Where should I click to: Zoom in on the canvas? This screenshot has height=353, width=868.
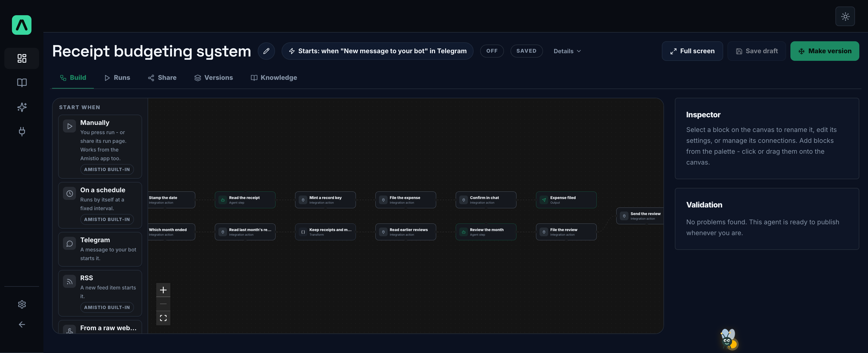coord(163,290)
